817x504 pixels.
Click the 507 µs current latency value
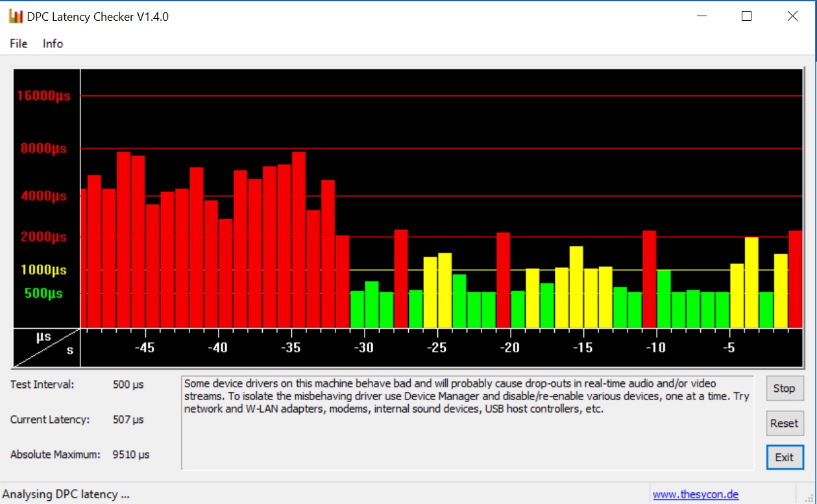pyautogui.click(x=128, y=420)
